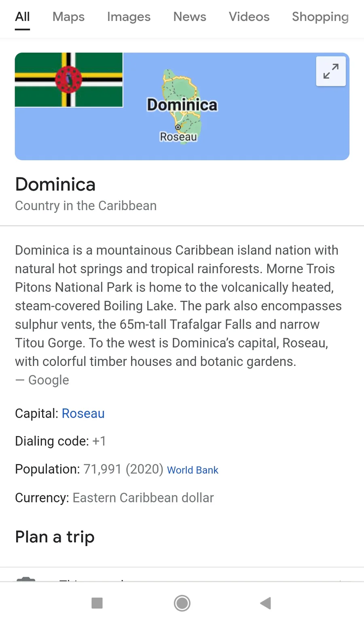The height and width of the screenshot is (625, 364).
Task: Switch to the Maps search tab
Action: click(x=68, y=17)
